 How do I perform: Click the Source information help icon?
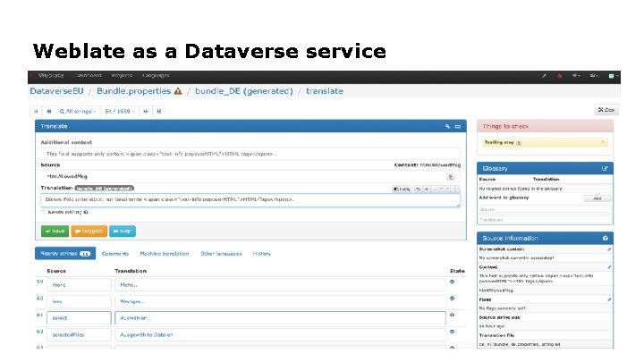click(605, 239)
